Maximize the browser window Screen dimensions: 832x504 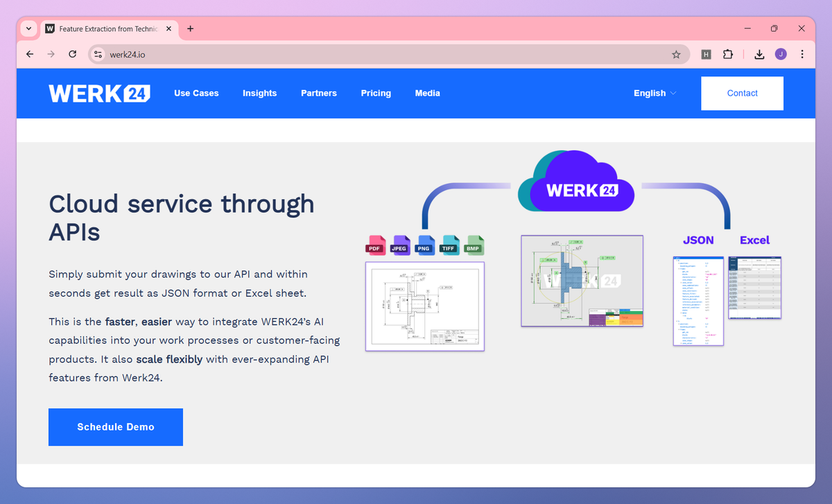pos(774,28)
